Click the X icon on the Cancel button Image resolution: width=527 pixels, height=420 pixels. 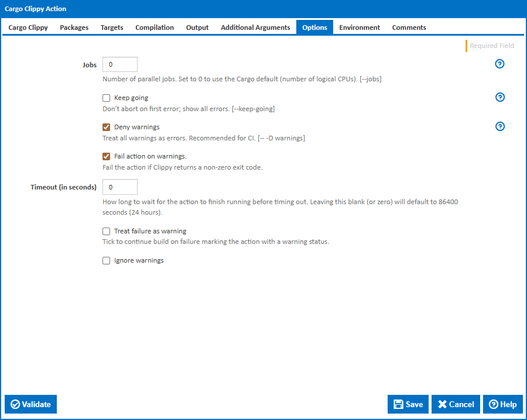[x=444, y=404]
